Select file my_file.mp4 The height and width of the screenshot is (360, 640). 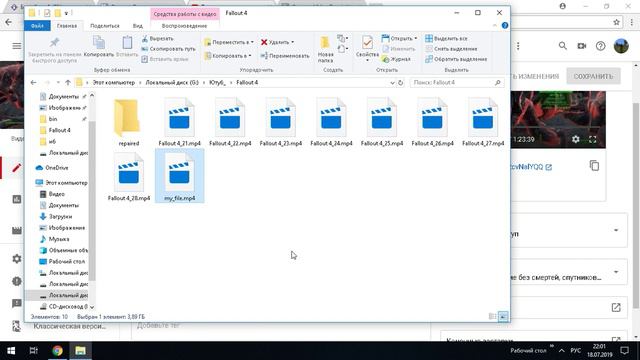pos(179,176)
